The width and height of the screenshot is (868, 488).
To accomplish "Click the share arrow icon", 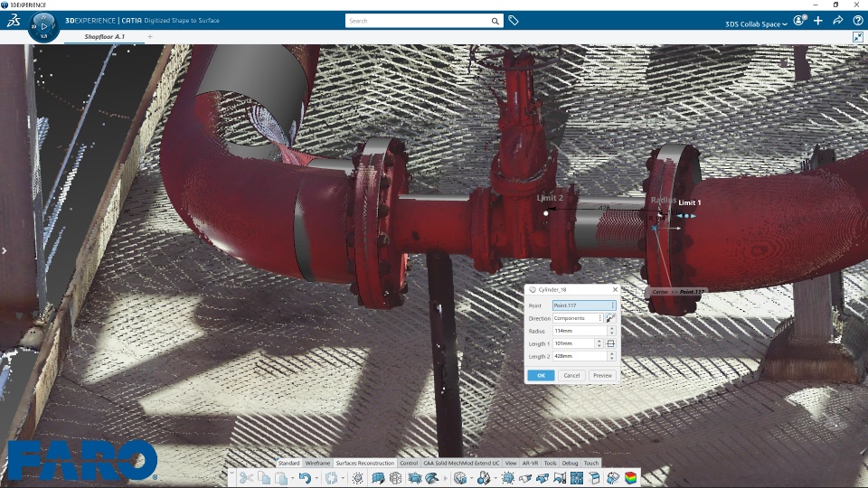I will [837, 21].
